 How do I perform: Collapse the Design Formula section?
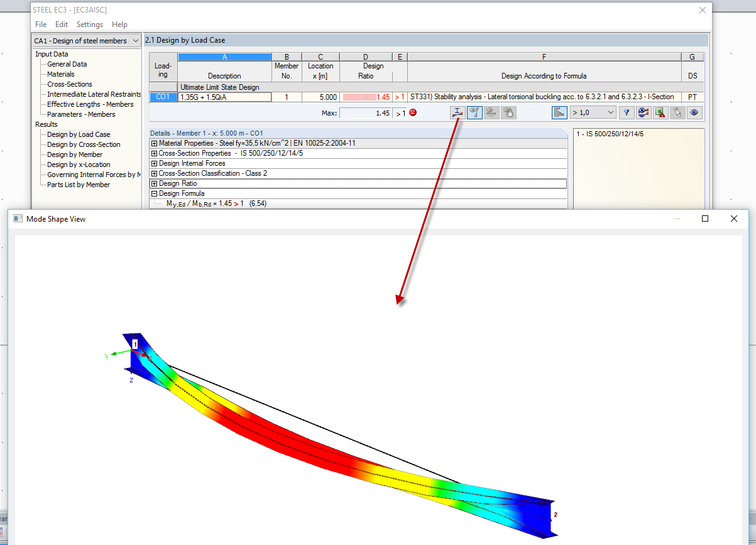point(155,193)
